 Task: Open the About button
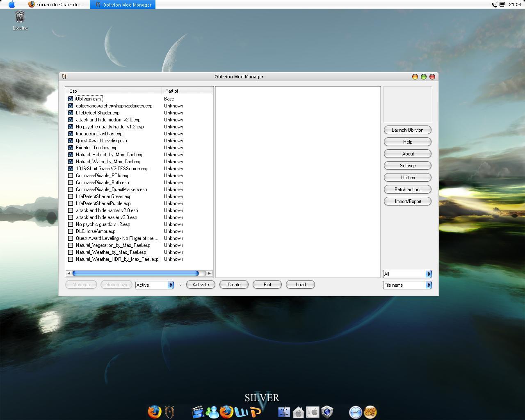(x=408, y=154)
